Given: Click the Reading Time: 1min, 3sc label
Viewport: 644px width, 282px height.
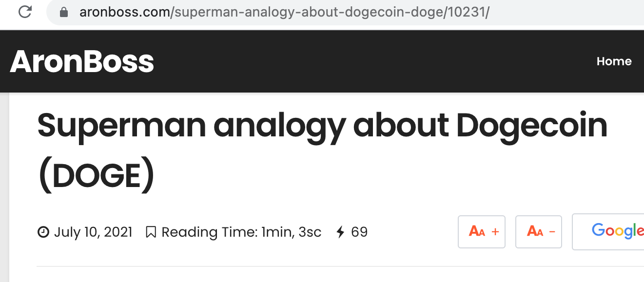Looking at the screenshot, I should 241,232.
